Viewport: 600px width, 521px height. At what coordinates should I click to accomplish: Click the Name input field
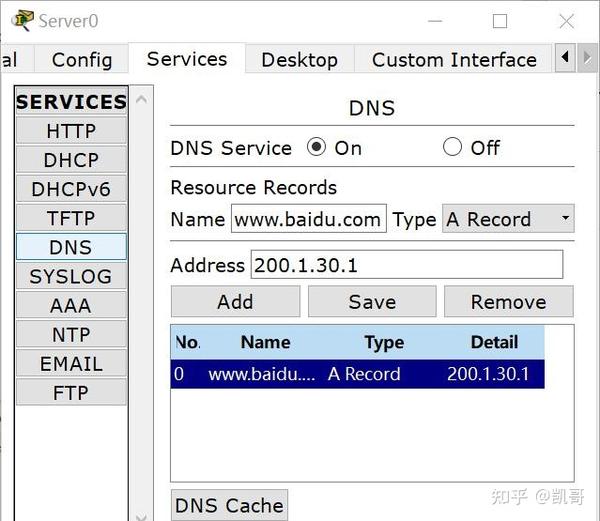tap(308, 219)
